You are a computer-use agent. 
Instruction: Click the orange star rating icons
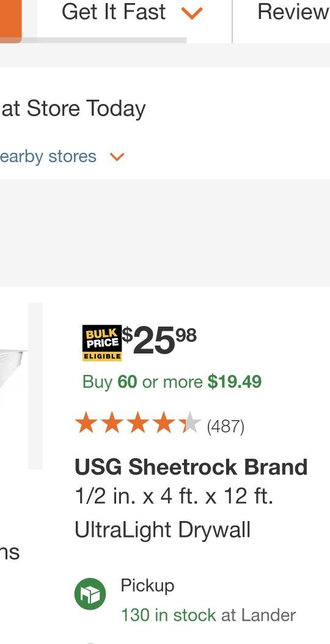coord(137,423)
